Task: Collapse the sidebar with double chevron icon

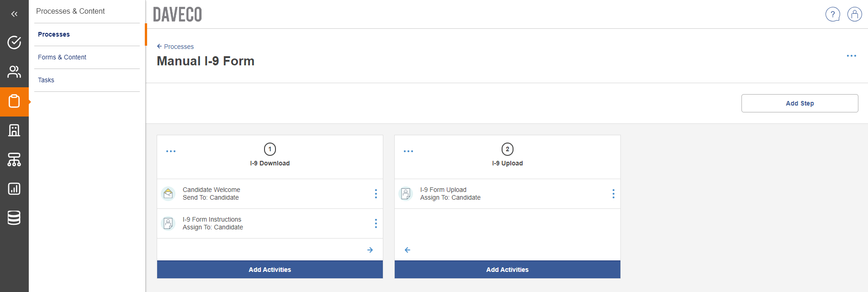Action: [14, 14]
